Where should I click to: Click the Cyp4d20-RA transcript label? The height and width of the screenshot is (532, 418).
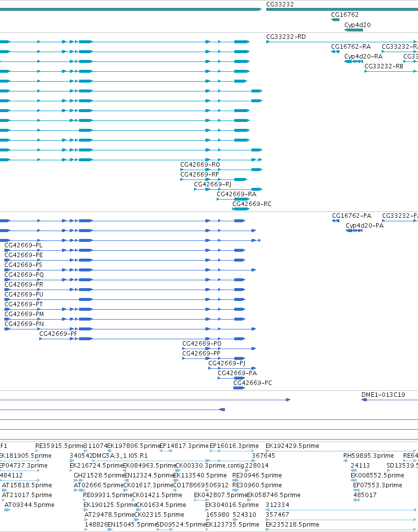coord(363,57)
